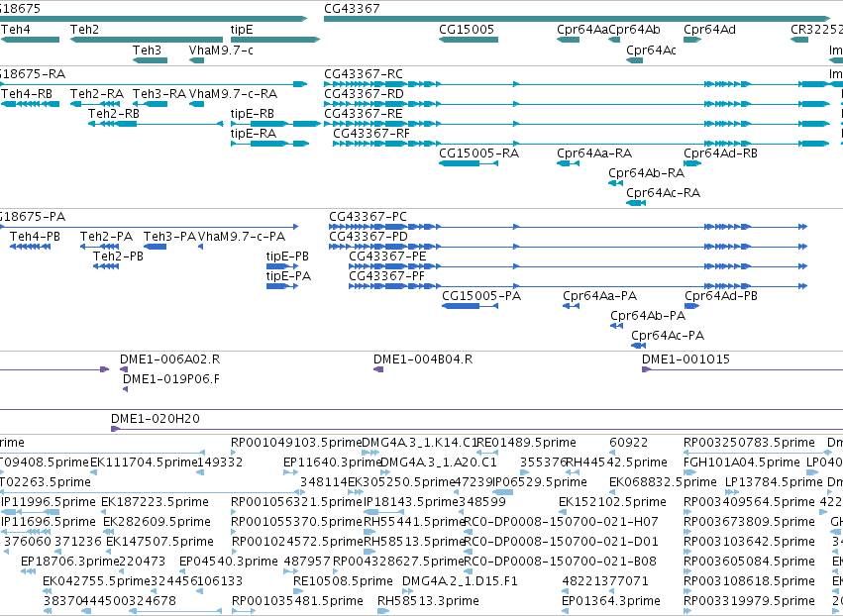Click transcript CG43367-RC
This screenshot has width=843, height=616.
tap(578, 84)
